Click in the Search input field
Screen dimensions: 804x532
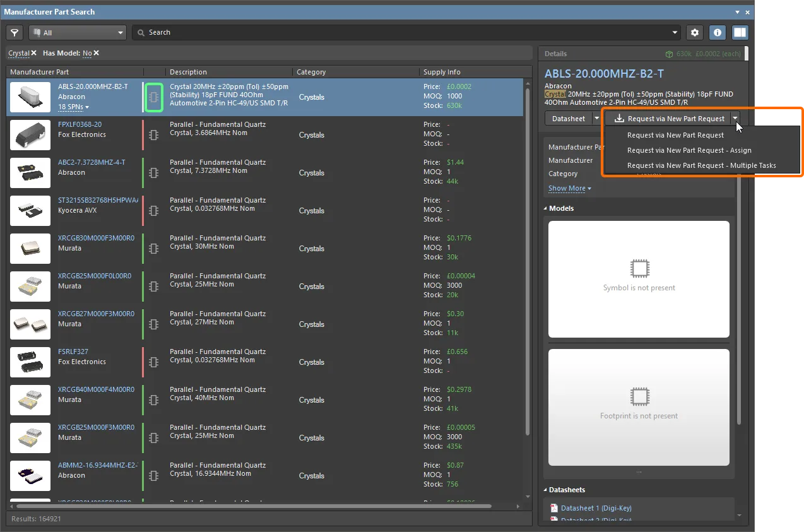click(x=404, y=33)
